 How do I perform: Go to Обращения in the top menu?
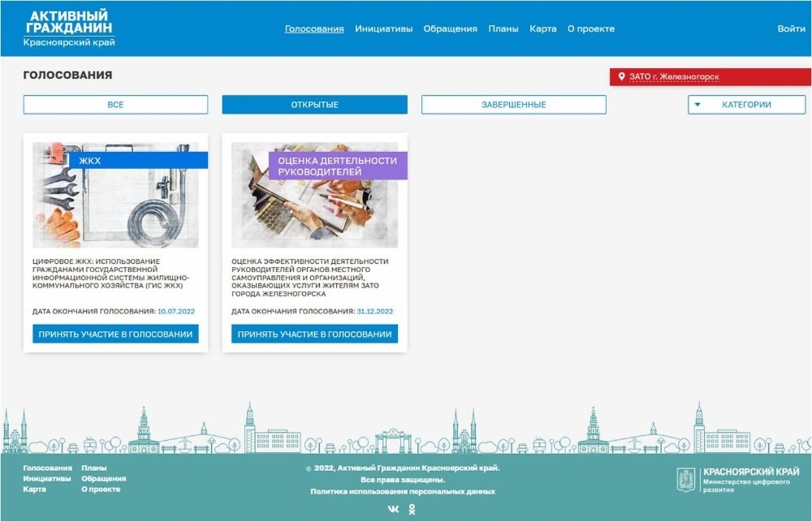(x=450, y=28)
